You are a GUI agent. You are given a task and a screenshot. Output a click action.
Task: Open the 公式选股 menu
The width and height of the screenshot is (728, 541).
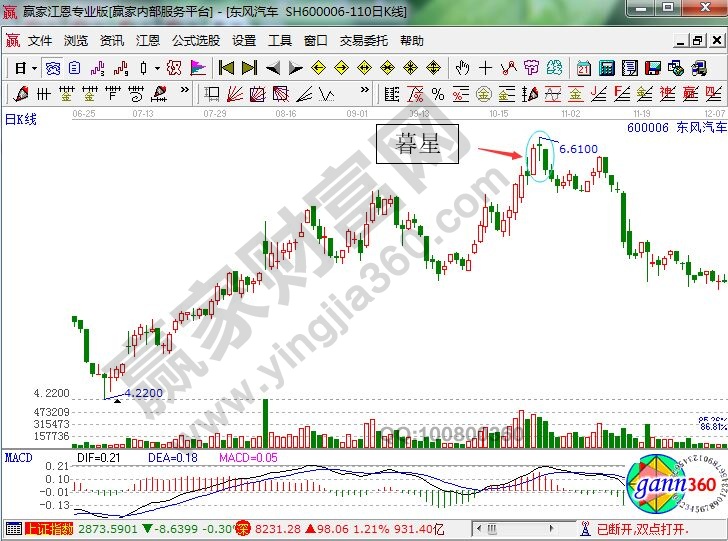[x=195, y=41]
